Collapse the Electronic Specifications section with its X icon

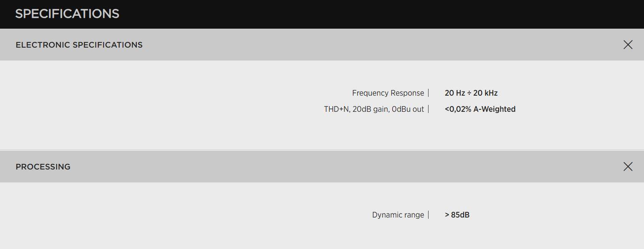[628, 45]
